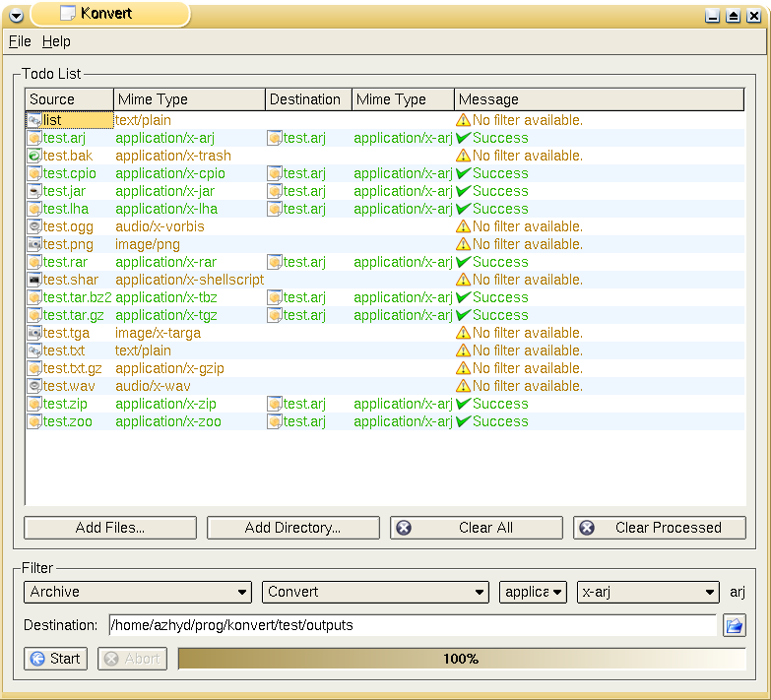Click the Clear All button
Viewport: 771px width, 700px height.
tap(476, 528)
